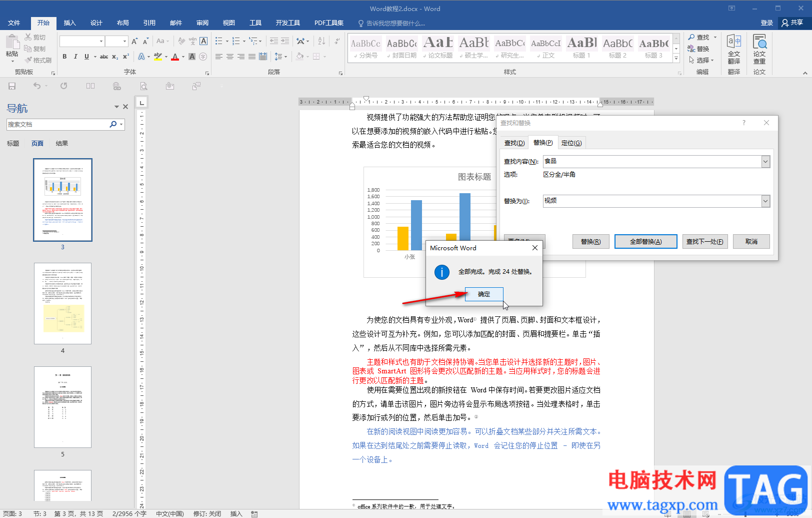Apply red font color

(x=175, y=57)
